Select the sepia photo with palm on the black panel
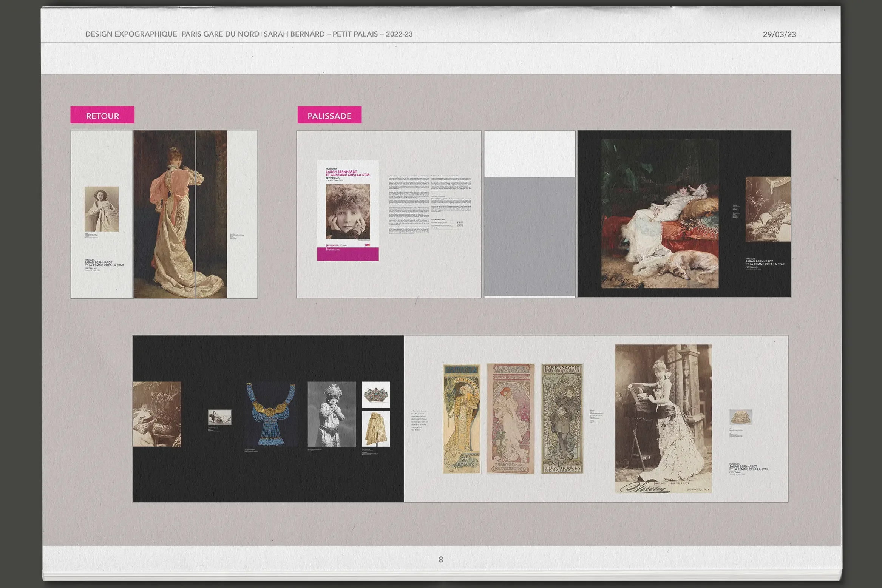 (x=157, y=414)
